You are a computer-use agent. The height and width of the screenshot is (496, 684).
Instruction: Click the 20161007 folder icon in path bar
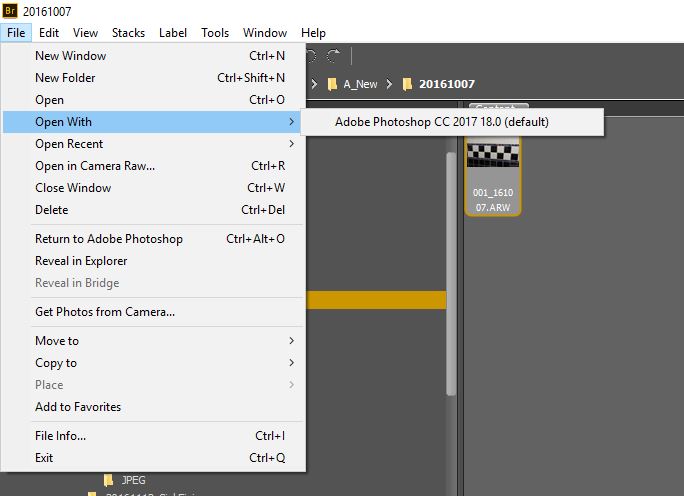(x=407, y=84)
